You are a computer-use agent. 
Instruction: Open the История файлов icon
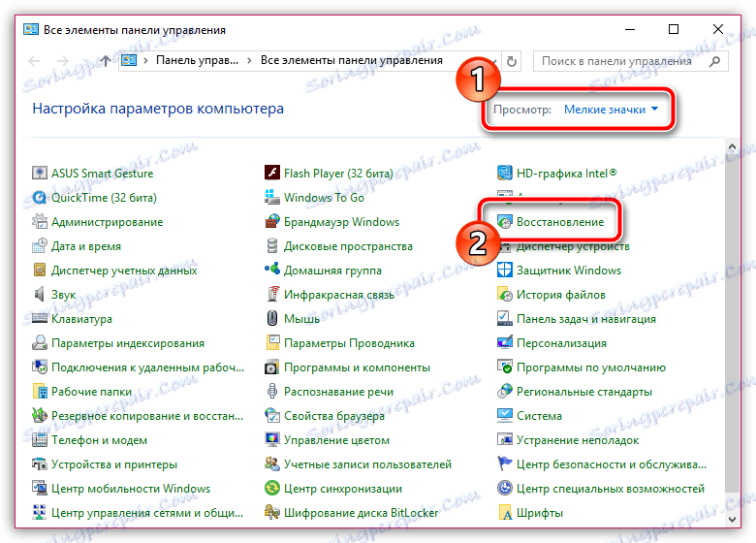click(504, 294)
